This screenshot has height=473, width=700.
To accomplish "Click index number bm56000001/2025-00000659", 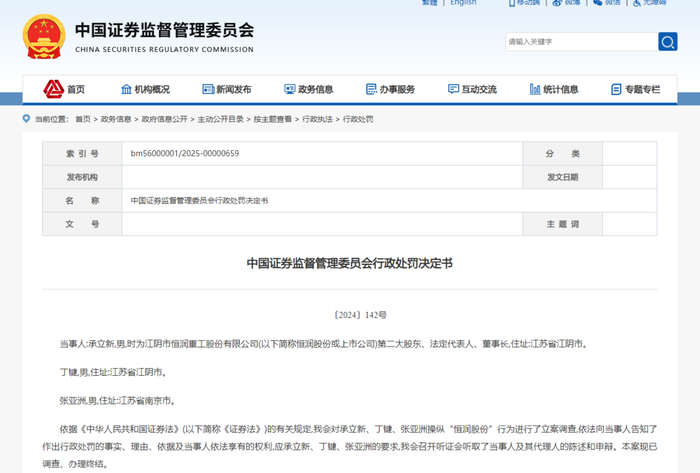I will [185, 154].
